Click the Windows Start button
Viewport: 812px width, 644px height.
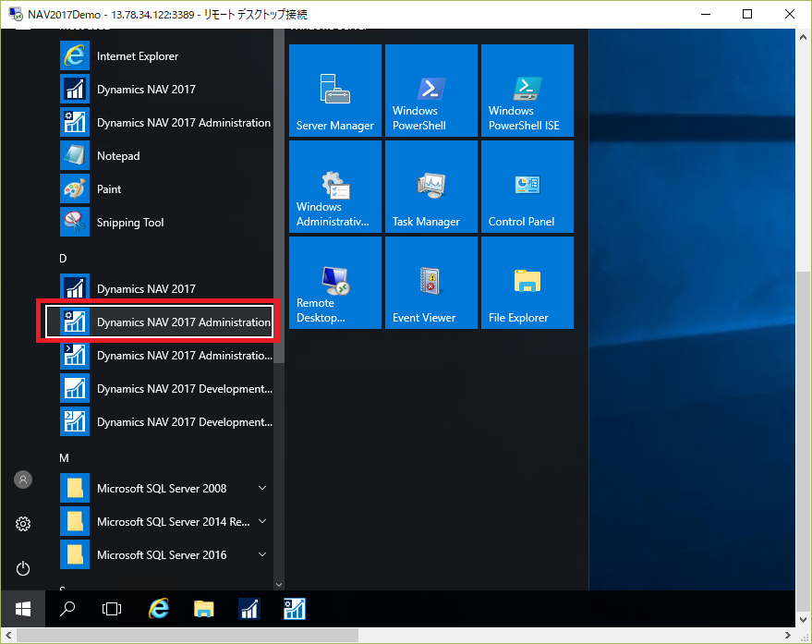click(x=23, y=609)
